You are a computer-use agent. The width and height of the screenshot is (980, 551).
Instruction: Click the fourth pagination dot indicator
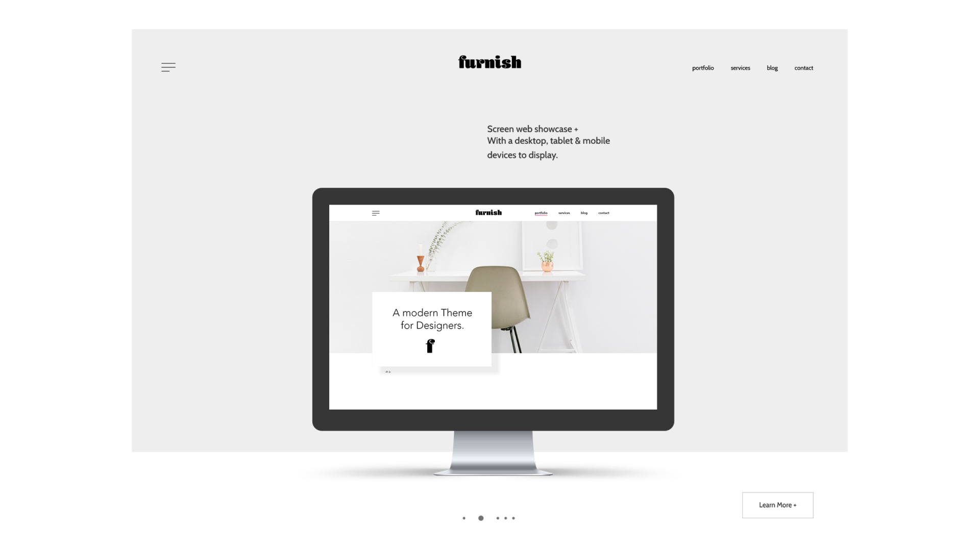pos(505,518)
